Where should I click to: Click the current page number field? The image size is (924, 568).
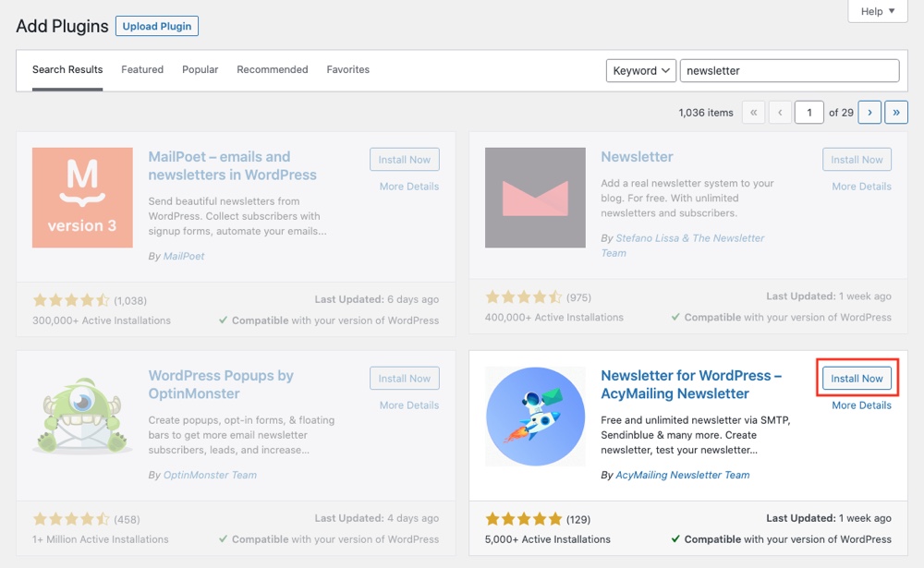[x=809, y=113]
